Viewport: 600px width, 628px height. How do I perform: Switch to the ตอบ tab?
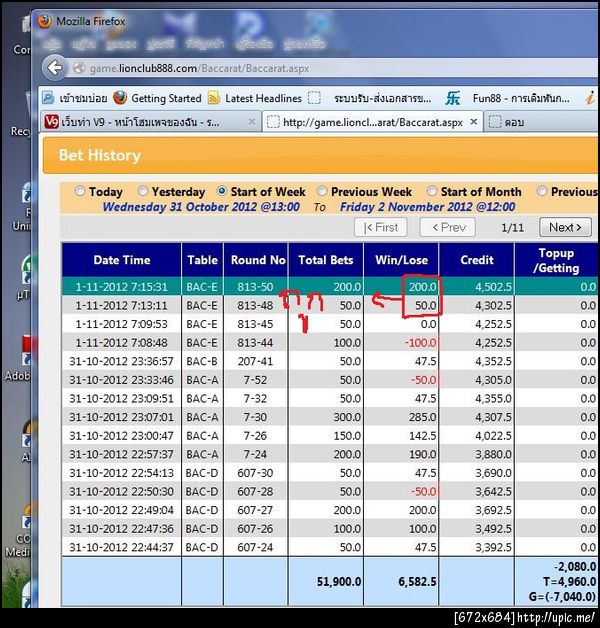coord(541,122)
